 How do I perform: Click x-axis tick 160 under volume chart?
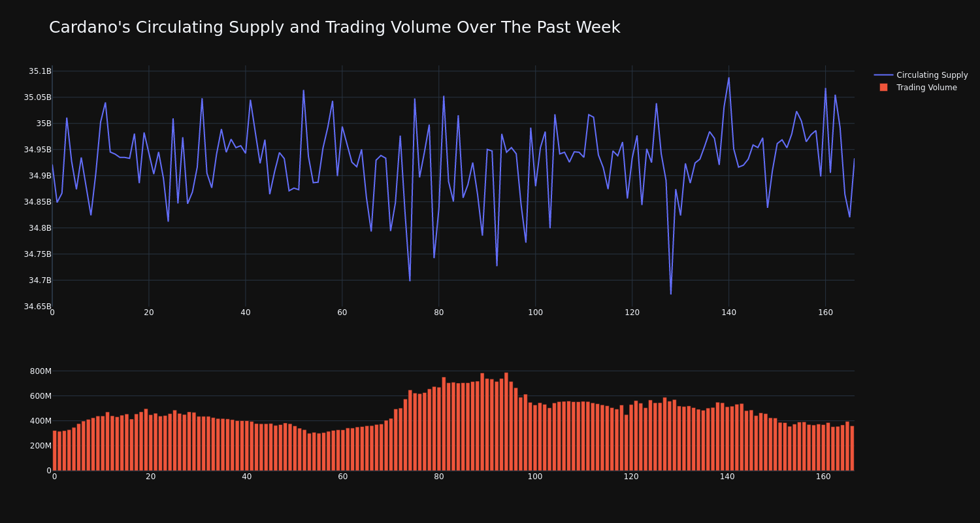tap(823, 477)
